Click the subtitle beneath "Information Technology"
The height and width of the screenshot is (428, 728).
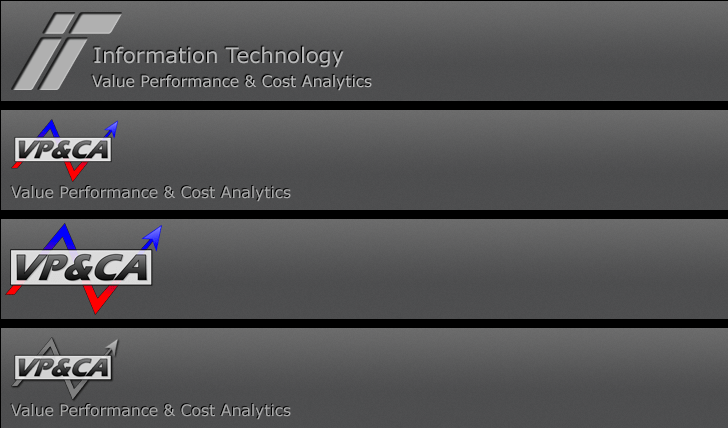coord(231,82)
